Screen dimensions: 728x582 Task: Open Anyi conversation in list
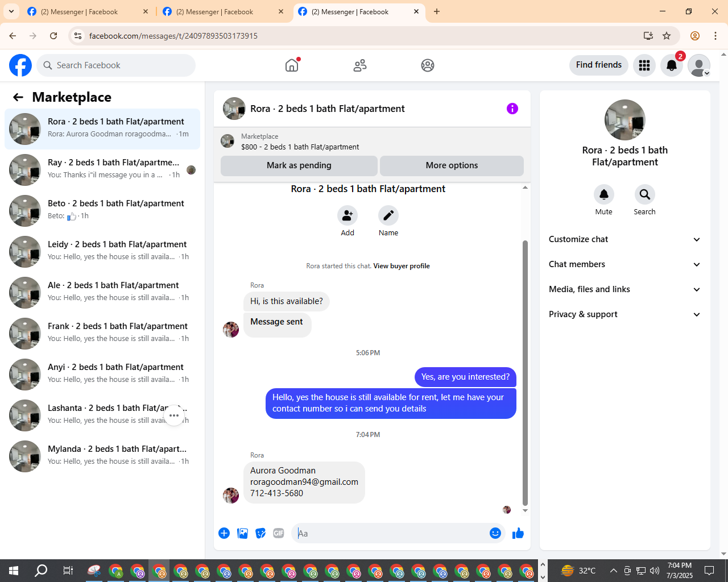(x=102, y=375)
